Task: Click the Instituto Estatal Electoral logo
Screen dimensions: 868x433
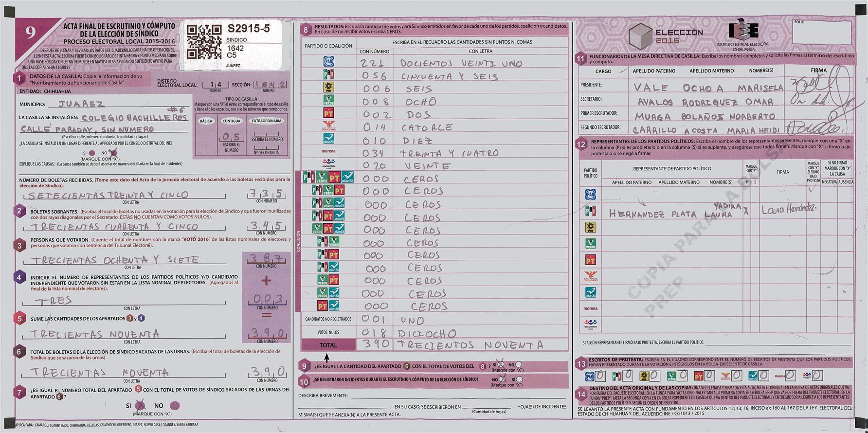Action: (742, 32)
